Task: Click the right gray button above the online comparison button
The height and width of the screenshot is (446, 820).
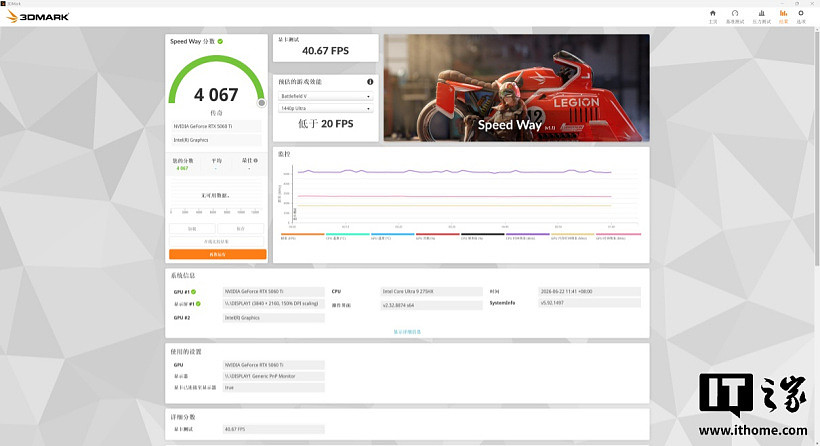Action: (241, 228)
